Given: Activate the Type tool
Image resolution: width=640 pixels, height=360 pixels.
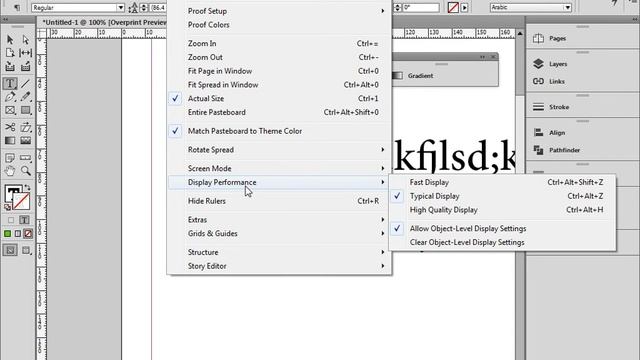Looking at the screenshot, I should click(x=10, y=84).
